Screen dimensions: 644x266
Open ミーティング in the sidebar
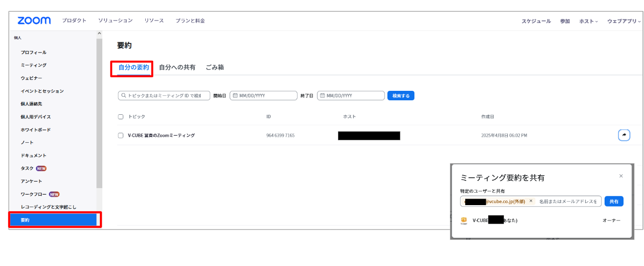click(x=33, y=65)
